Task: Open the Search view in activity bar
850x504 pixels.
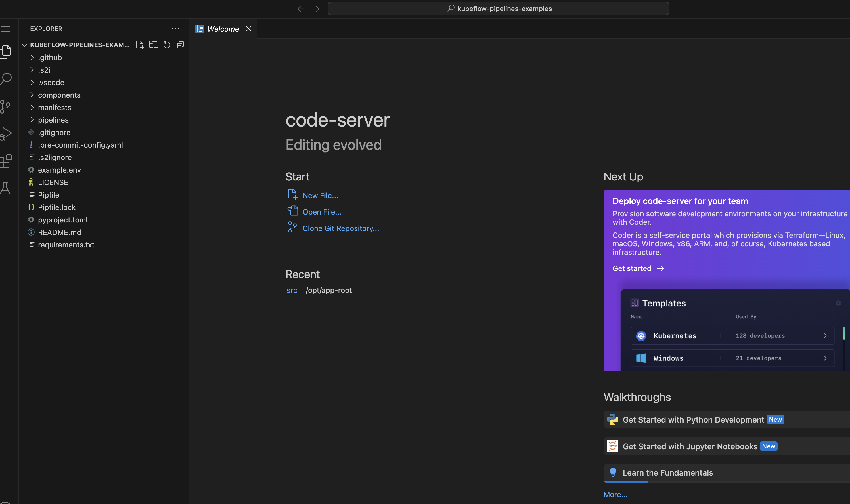Action: pos(5,79)
